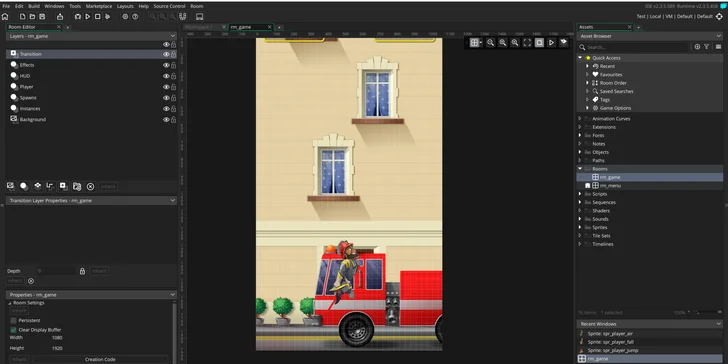Open the Source Control menu
This screenshot has width=728, height=364.
[169, 6]
